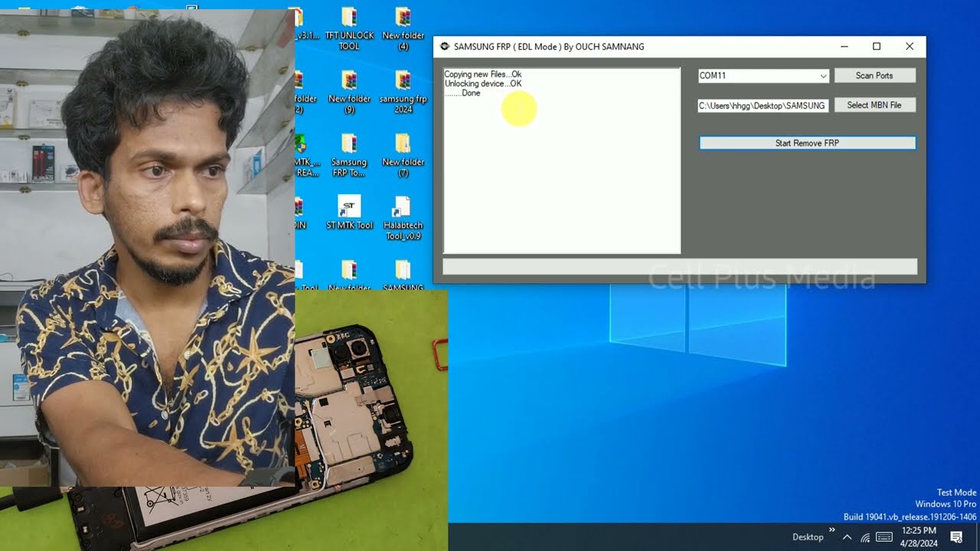Screen dimensions: 980x551
Task: Maximize the SAMSUNG FRP window
Action: pyautogui.click(x=877, y=47)
